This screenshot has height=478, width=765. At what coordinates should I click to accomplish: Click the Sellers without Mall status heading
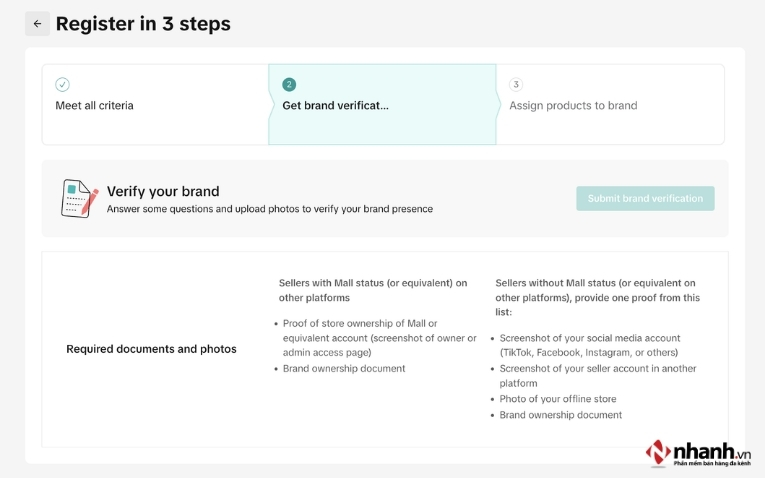click(597, 290)
